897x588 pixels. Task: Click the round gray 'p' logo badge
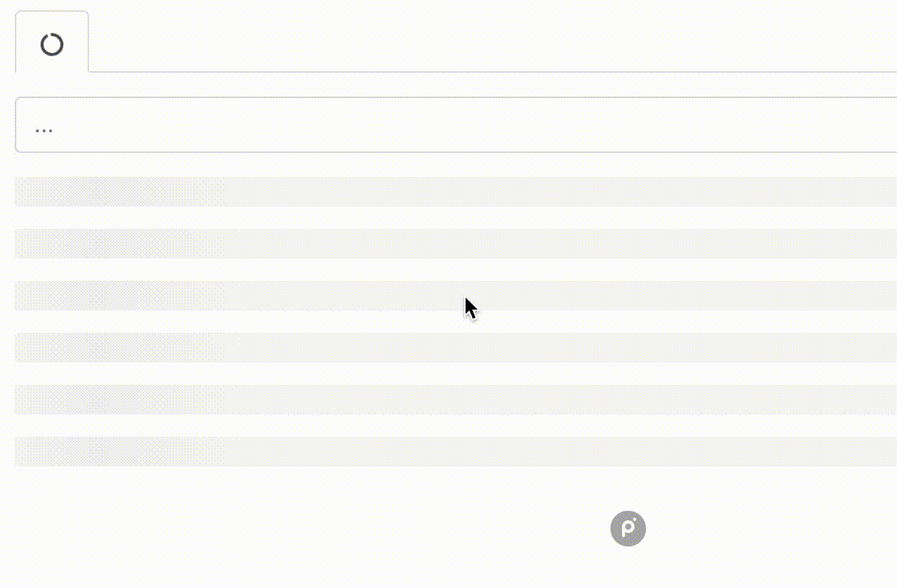(x=628, y=529)
